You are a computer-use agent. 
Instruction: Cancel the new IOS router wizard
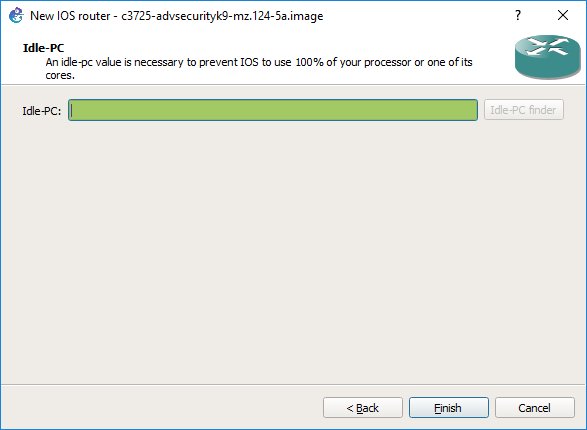pos(535,408)
